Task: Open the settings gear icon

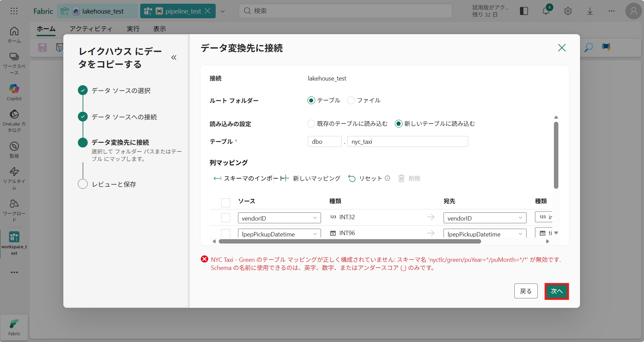Action: (x=568, y=11)
